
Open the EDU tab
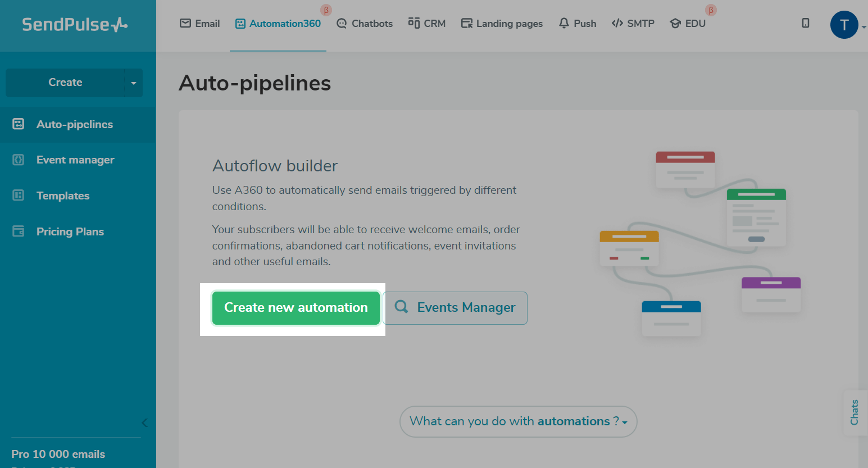(x=688, y=24)
